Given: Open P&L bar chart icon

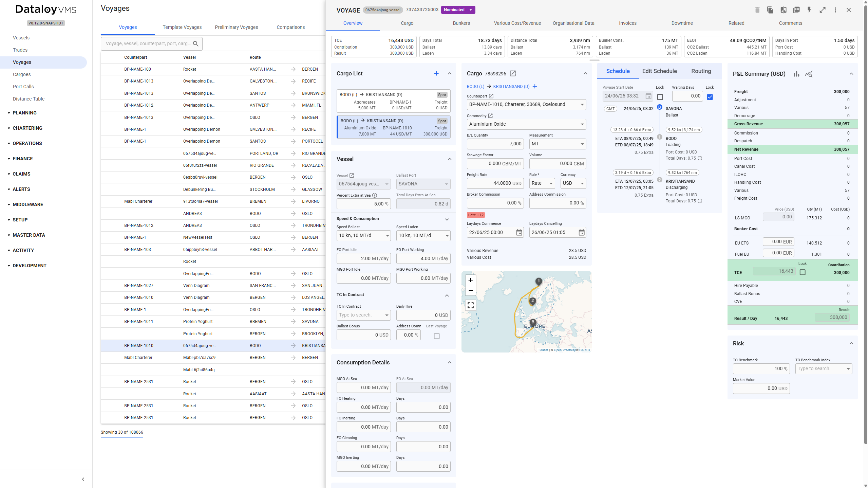Looking at the screenshot, I should coord(796,74).
